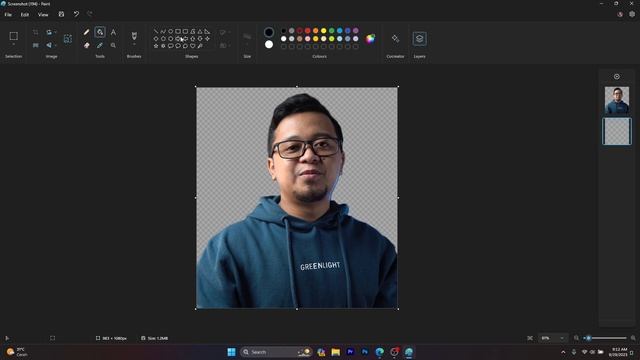This screenshot has height=360, width=640.
Task: Open the Edit colours rainbow wheel
Action: click(x=370, y=39)
